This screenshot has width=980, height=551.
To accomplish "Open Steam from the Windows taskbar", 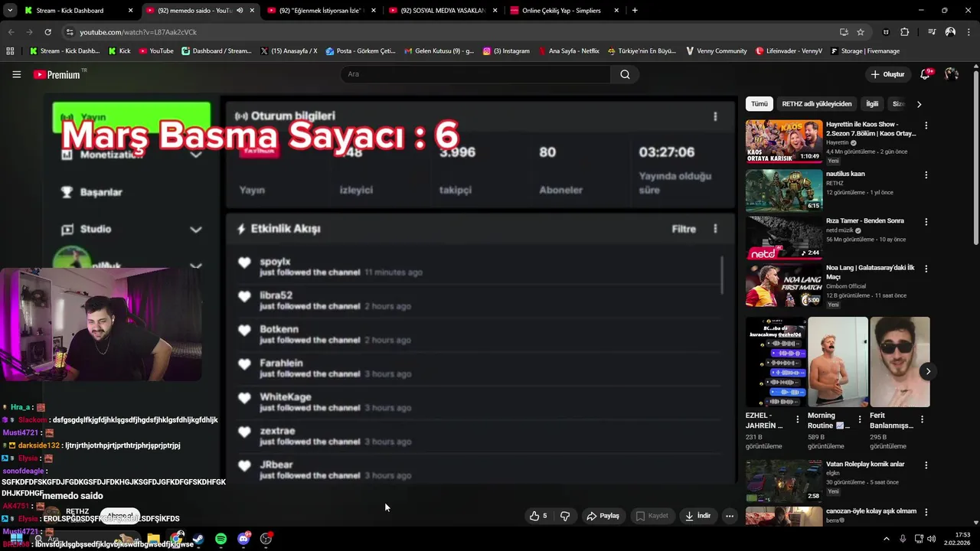I will coord(198,539).
